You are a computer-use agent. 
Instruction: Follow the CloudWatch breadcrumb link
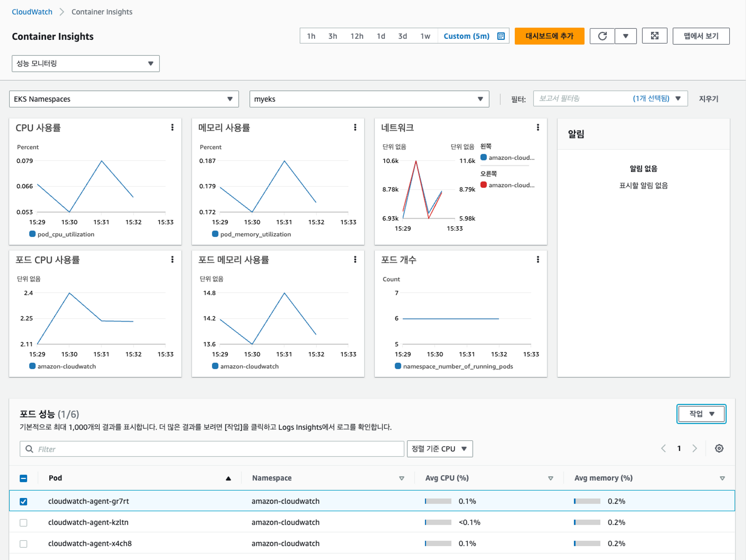[x=32, y=12]
